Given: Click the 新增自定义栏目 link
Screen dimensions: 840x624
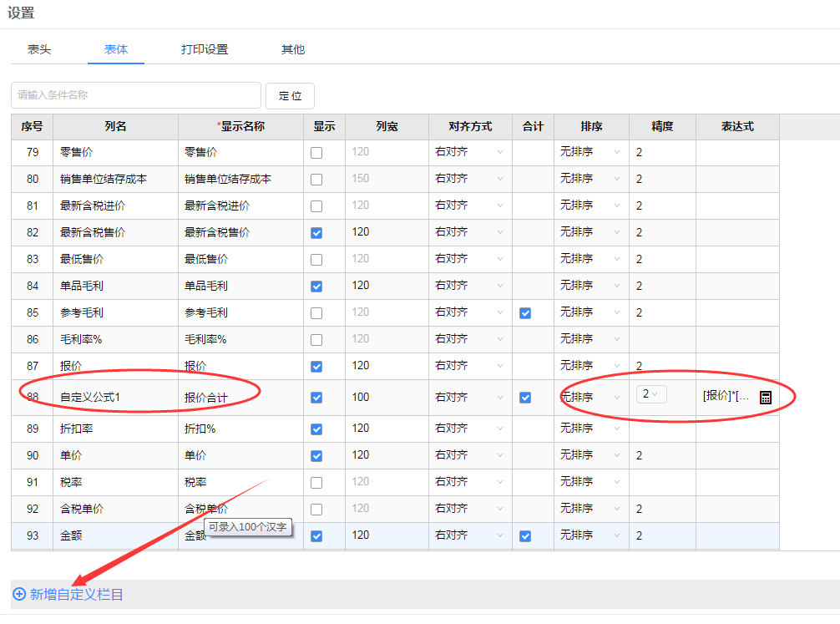Looking at the screenshot, I should (x=76, y=594).
